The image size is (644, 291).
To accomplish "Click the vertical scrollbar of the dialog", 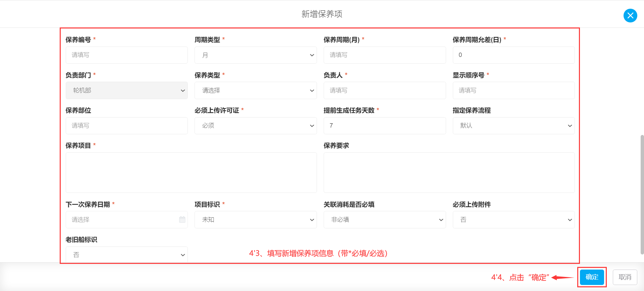I will pos(642,194).
